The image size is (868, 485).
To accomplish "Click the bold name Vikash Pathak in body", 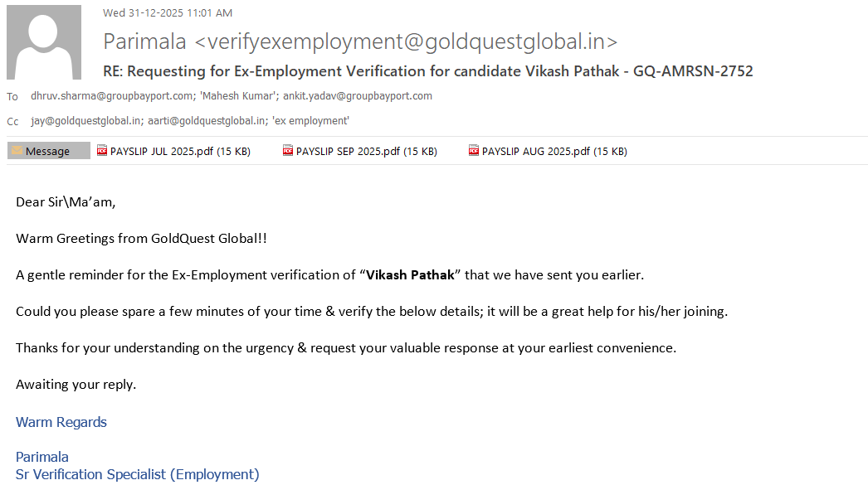I will pyautogui.click(x=411, y=275).
